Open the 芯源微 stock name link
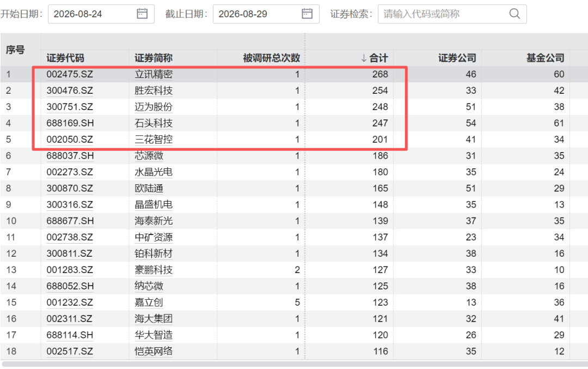This screenshot has width=588, height=369. (149, 156)
